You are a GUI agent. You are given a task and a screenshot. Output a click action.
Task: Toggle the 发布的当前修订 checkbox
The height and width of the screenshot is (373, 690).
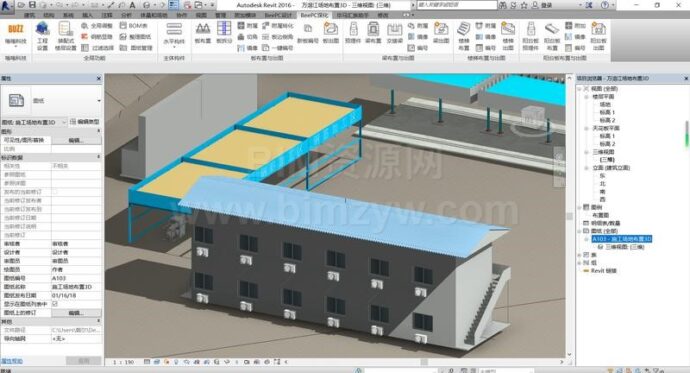point(55,192)
